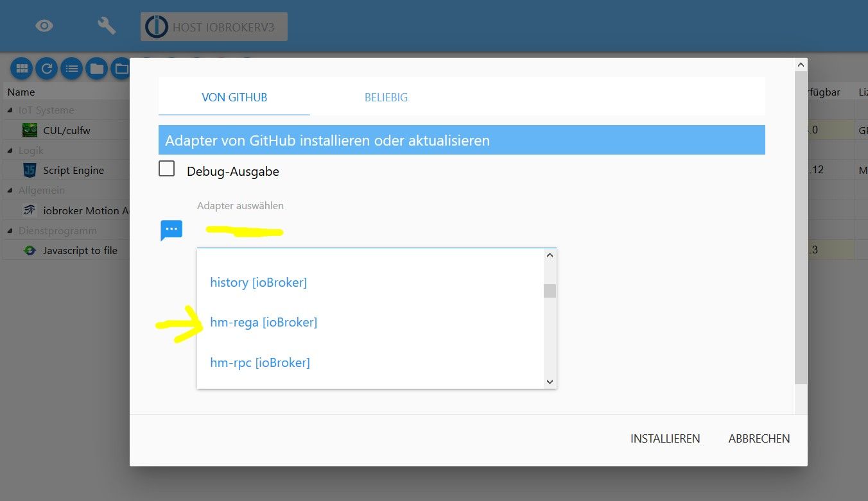Open the wrench settings icon in top bar
This screenshot has height=501, width=868.
point(107,26)
